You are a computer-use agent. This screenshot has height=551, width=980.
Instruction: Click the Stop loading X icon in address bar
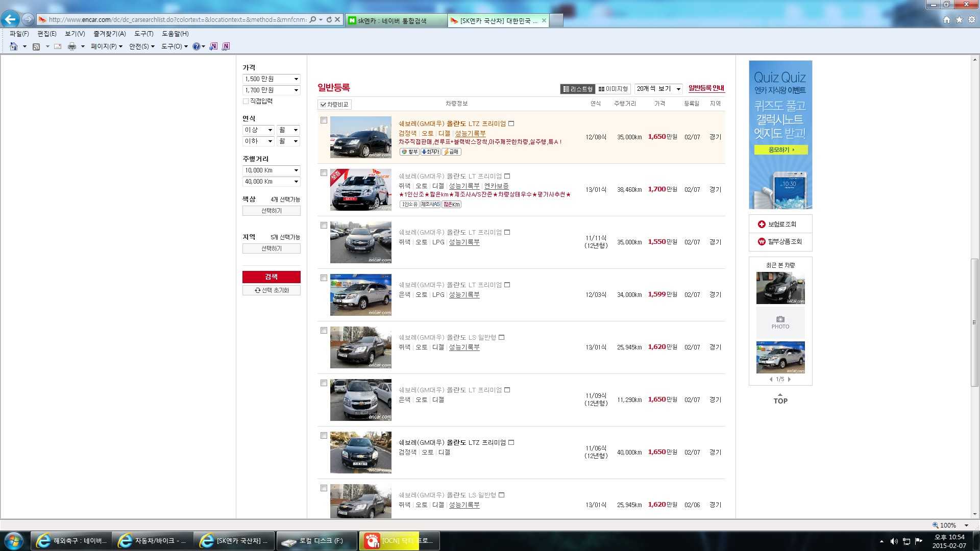click(x=337, y=20)
